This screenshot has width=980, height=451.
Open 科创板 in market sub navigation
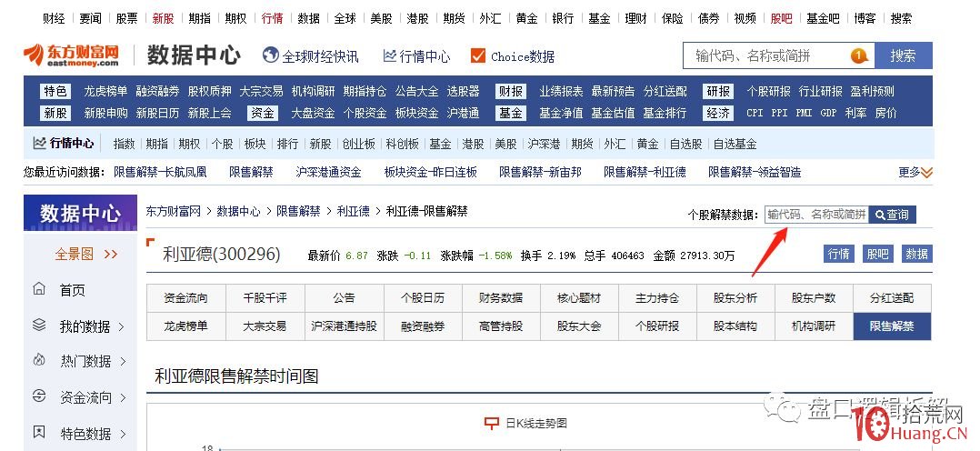pyautogui.click(x=403, y=144)
